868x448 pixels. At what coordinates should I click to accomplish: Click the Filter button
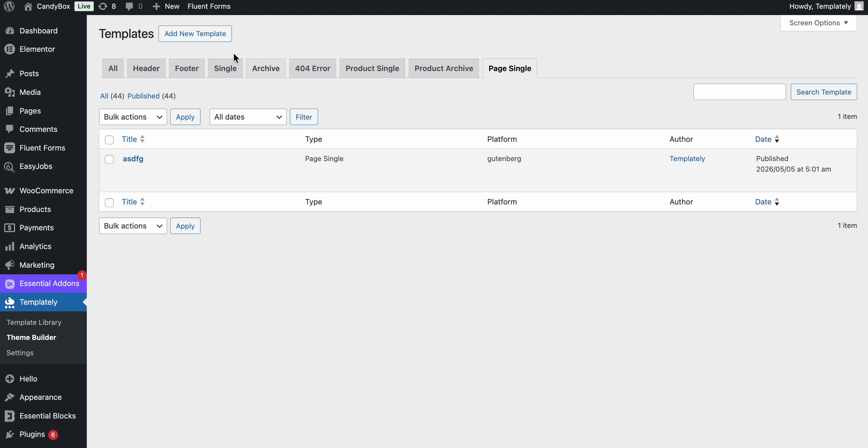tap(303, 117)
